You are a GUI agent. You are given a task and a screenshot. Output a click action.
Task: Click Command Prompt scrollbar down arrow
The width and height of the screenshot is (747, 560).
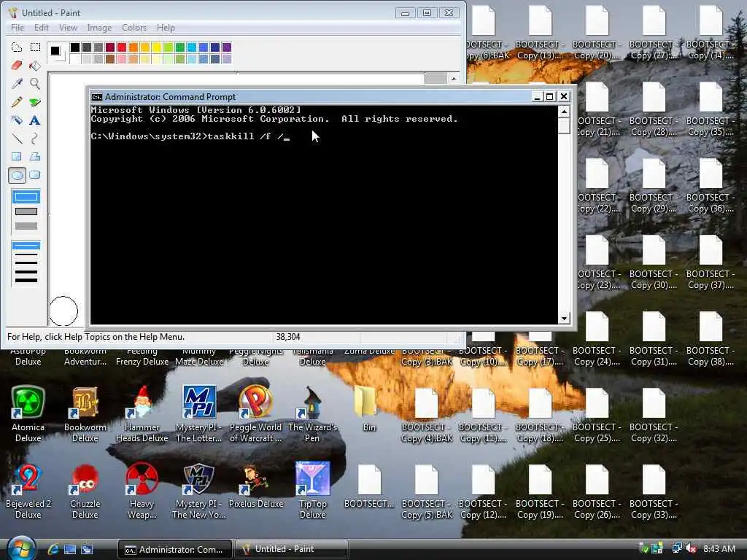(x=564, y=319)
